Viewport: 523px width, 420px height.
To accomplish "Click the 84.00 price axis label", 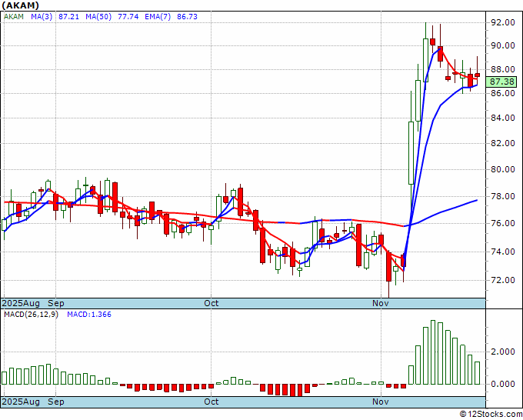I will pyautogui.click(x=503, y=118).
